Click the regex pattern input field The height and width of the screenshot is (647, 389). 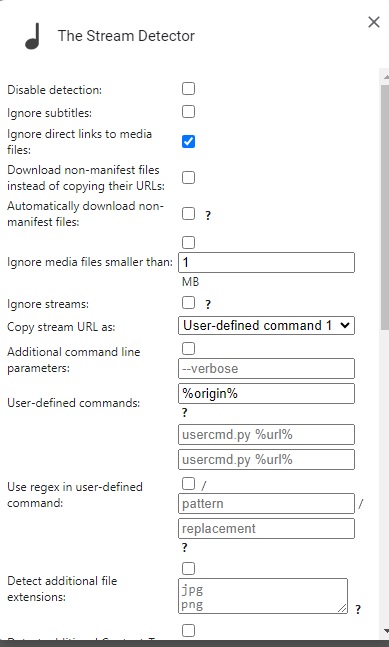click(x=266, y=504)
